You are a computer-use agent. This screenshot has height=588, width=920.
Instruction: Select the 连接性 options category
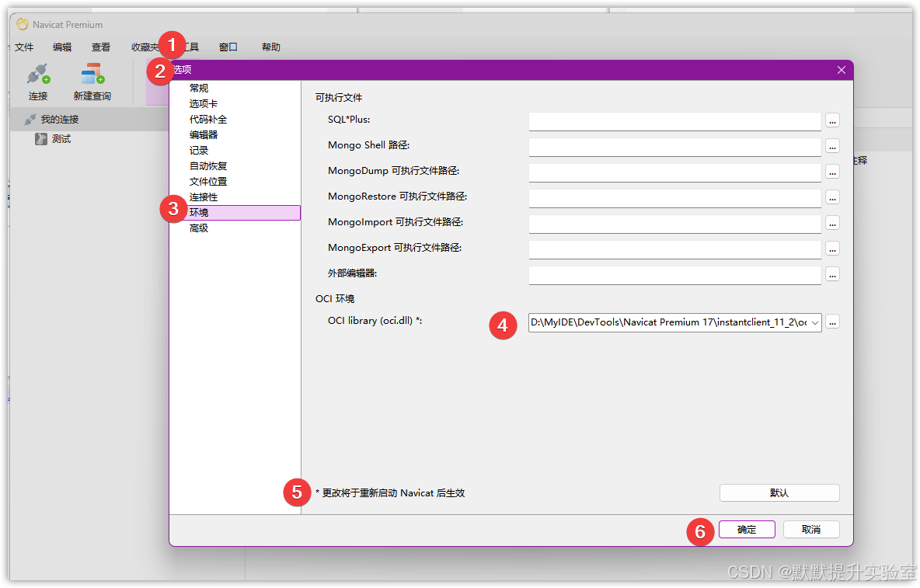[x=204, y=197]
